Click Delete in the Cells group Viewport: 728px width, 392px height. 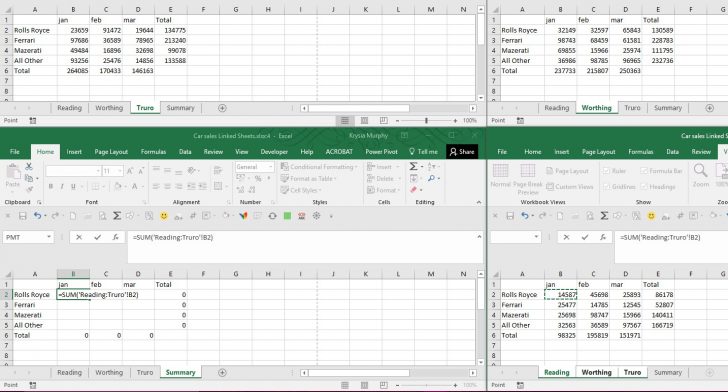(384, 178)
